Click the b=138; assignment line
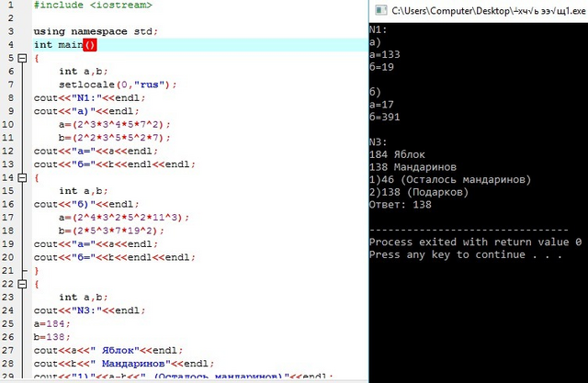This screenshot has width=588, height=383. click(51, 337)
